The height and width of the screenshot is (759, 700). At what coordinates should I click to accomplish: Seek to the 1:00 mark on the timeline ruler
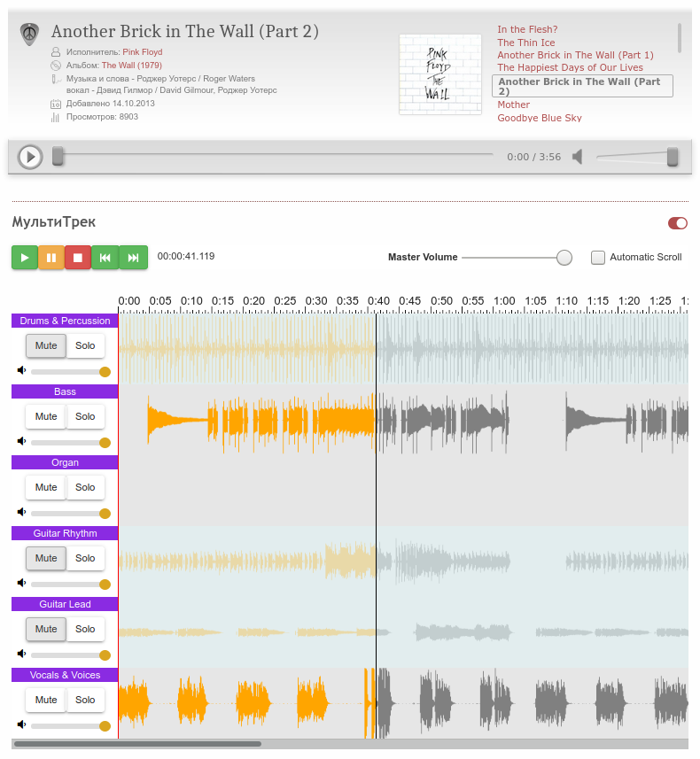click(504, 301)
